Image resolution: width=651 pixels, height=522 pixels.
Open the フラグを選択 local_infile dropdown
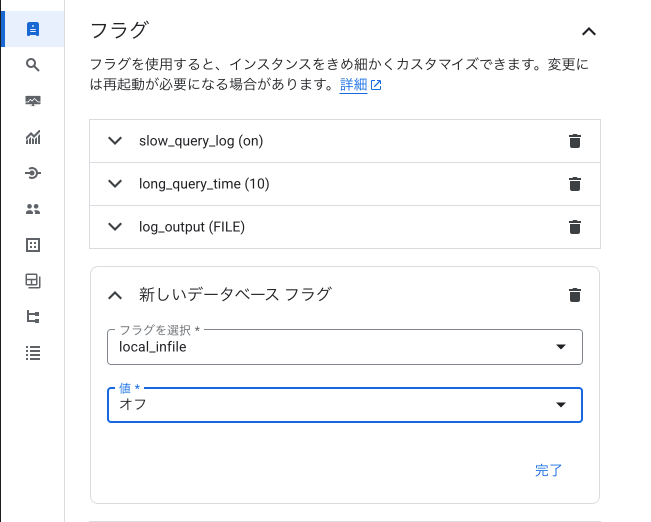point(345,347)
